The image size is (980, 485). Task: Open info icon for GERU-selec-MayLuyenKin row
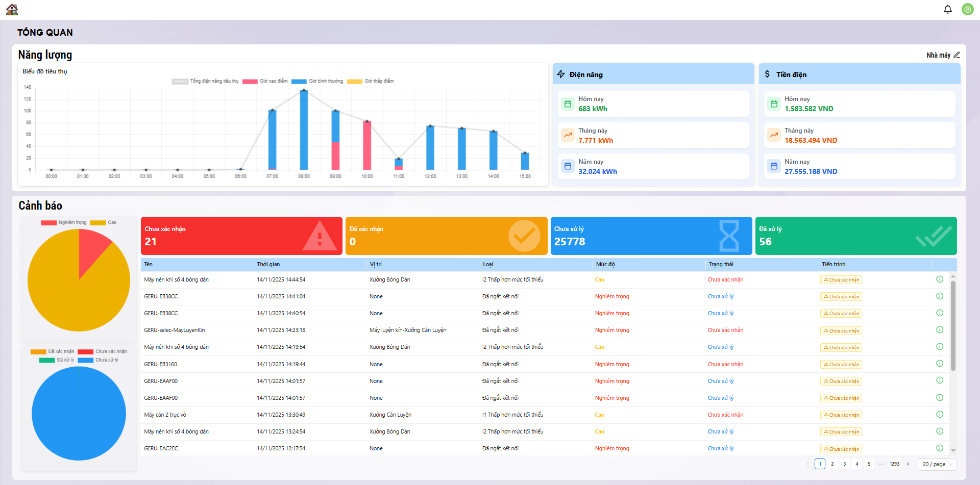tap(940, 330)
